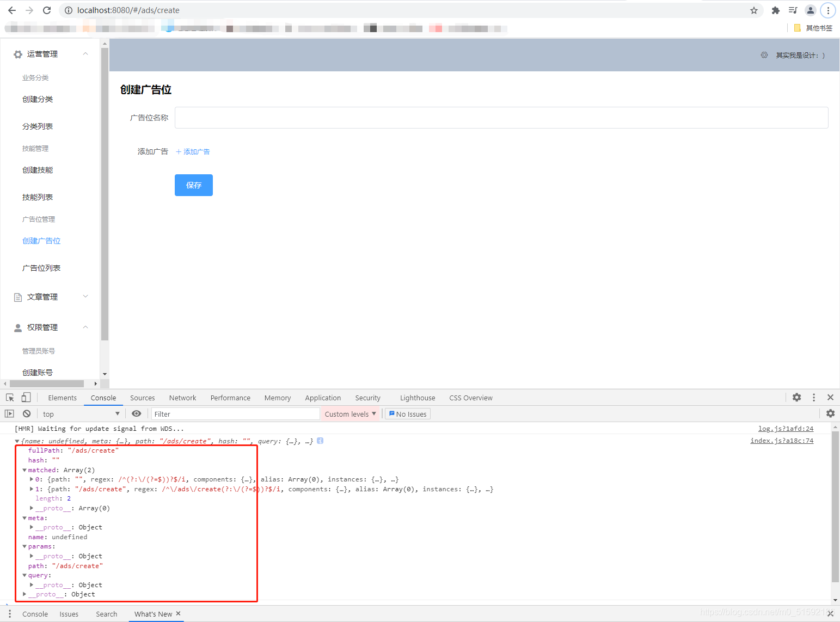Click the 保存 save button
This screenshot has width=840, height=622.
click(194, 185)
